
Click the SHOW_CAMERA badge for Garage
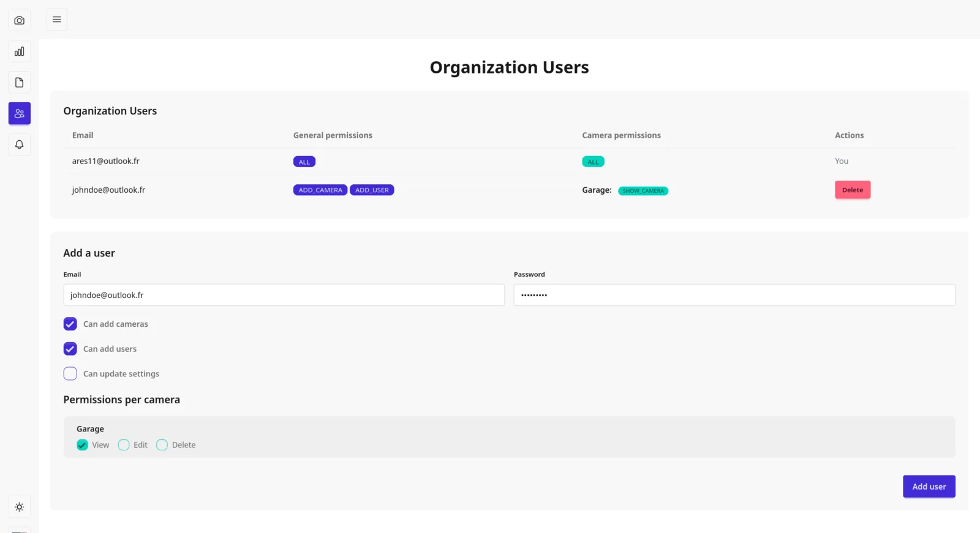pos(643,191)
